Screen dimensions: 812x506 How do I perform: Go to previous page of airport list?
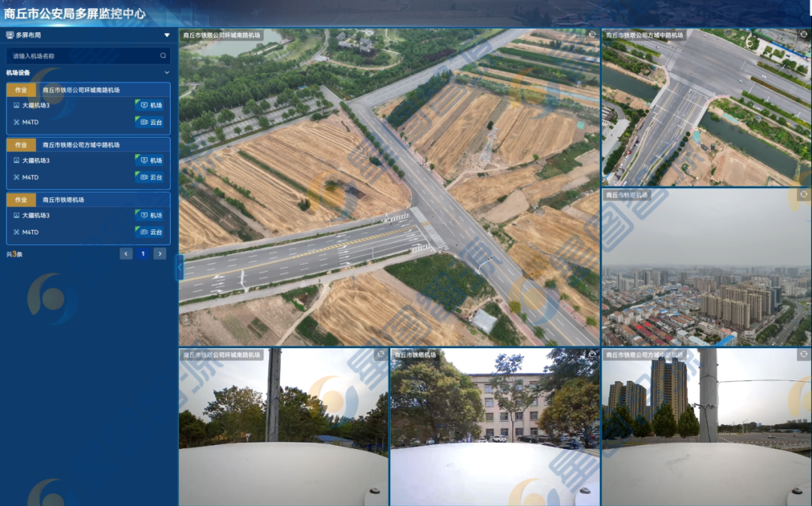pyautogui.click(x=126, y=254)
